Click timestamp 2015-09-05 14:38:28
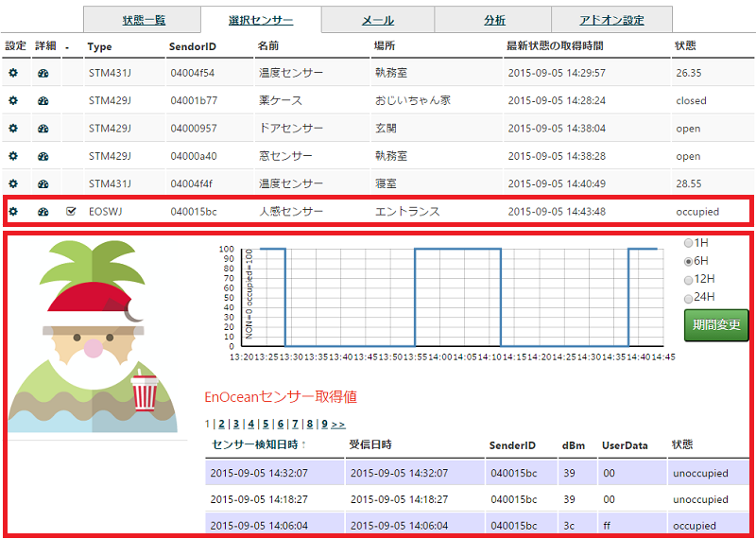The height and width of the screenshot is (539, 756). (557, 156)
